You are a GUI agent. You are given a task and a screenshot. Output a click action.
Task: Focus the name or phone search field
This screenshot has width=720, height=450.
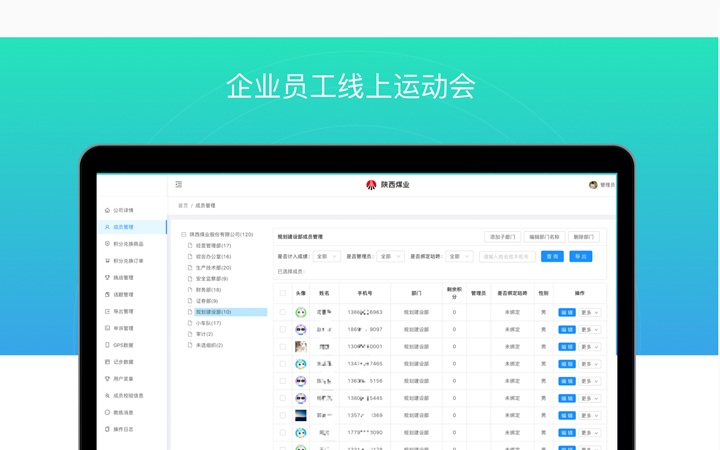coord(507,257)
